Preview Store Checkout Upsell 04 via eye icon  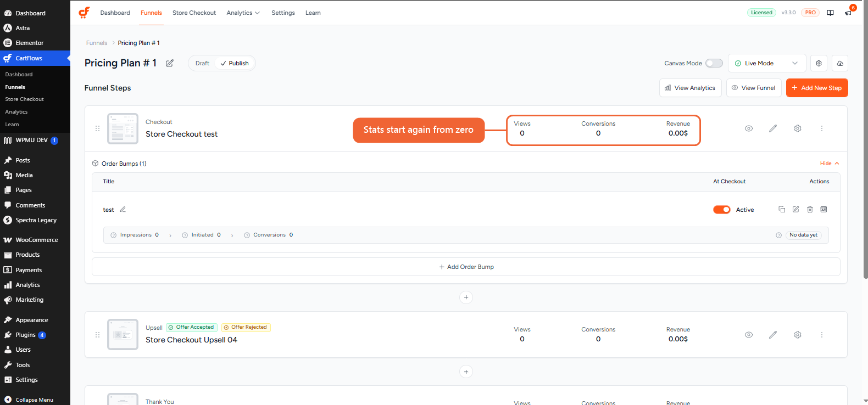coord(749,335)
